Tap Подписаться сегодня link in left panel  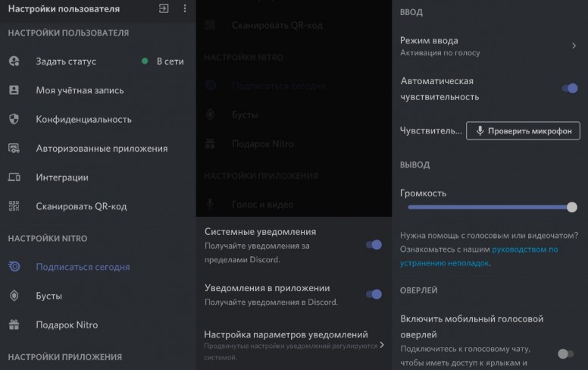83,267
